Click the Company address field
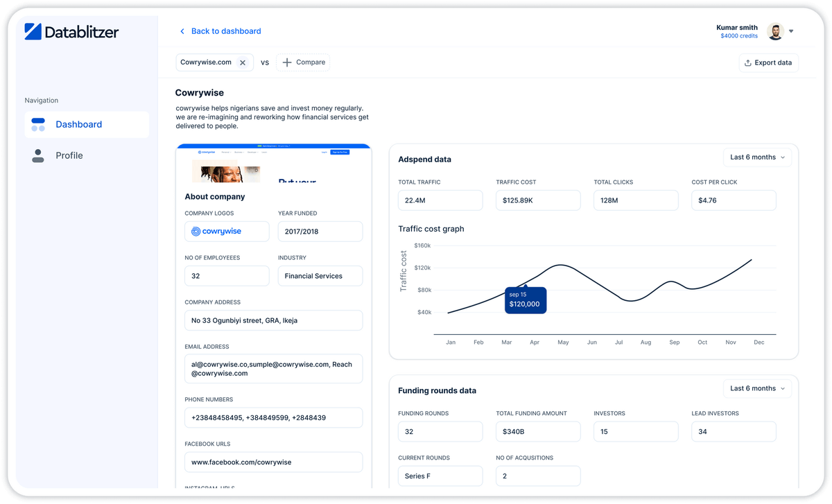 273,320
